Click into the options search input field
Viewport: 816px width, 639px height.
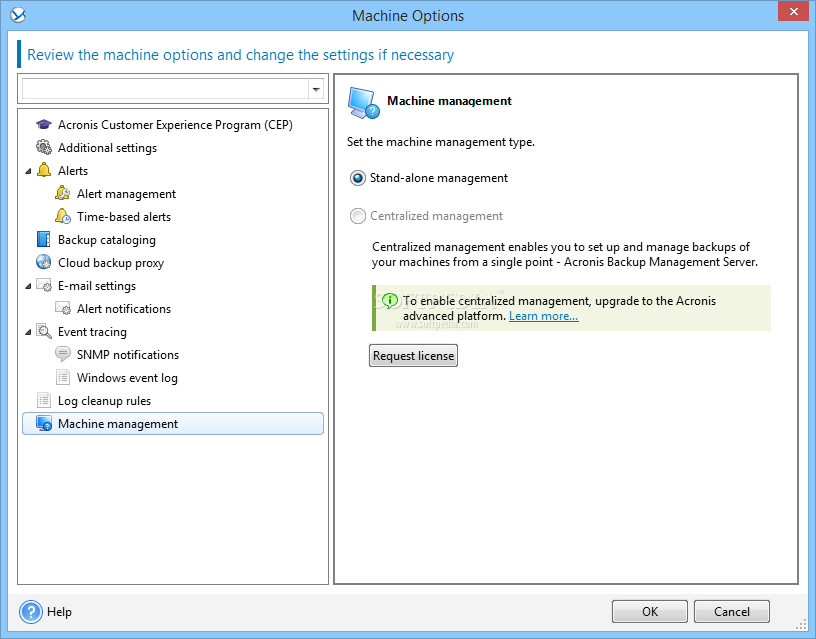(165, 89)
